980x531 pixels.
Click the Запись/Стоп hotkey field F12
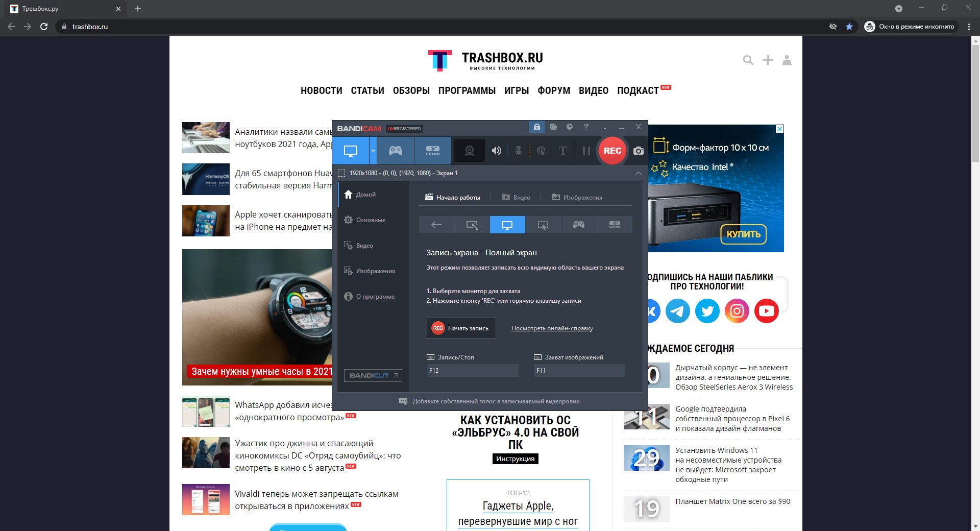[x=473, y=371]
